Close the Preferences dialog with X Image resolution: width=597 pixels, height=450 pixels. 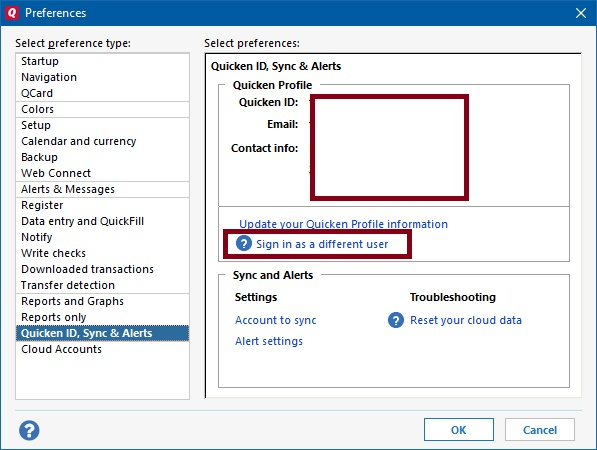[581, 13]
